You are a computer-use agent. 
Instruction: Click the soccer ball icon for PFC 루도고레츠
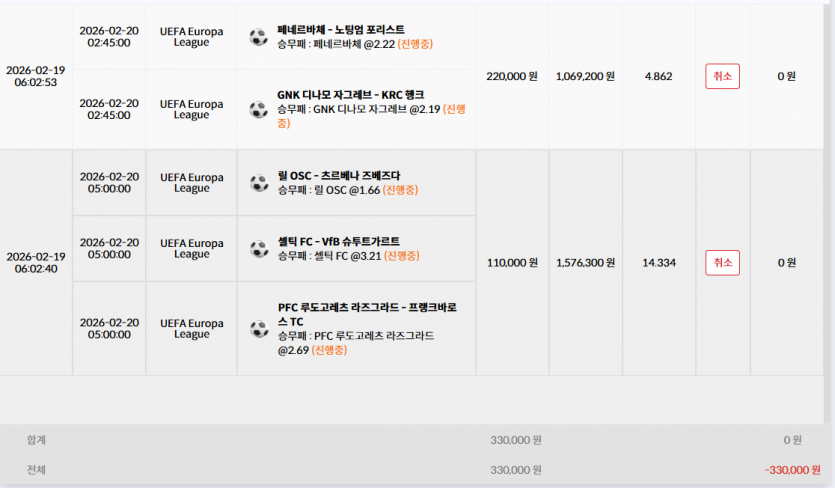[x=259, y=329]
